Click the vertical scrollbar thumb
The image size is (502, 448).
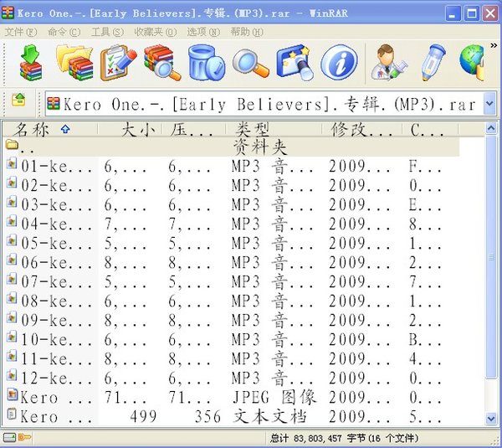pos(491,257)
